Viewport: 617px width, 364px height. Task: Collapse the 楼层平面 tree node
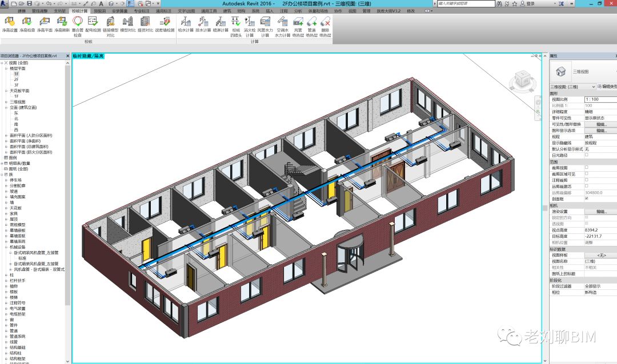tap(6, 68)
